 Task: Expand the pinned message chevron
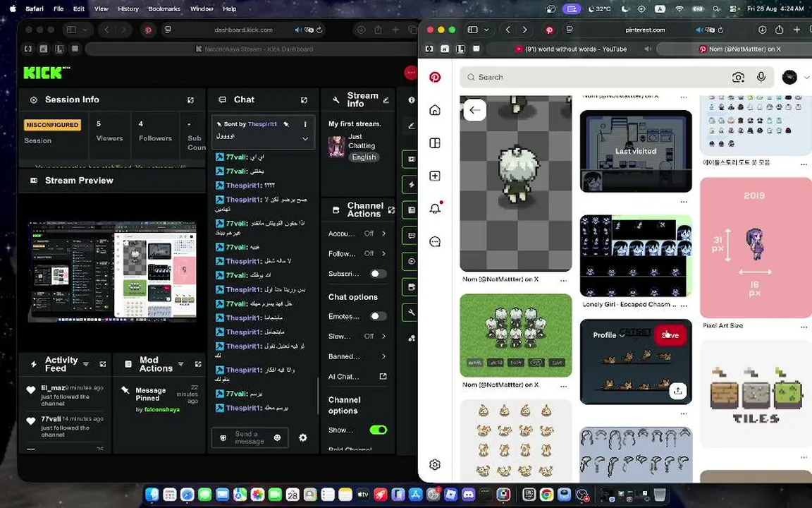305,138
